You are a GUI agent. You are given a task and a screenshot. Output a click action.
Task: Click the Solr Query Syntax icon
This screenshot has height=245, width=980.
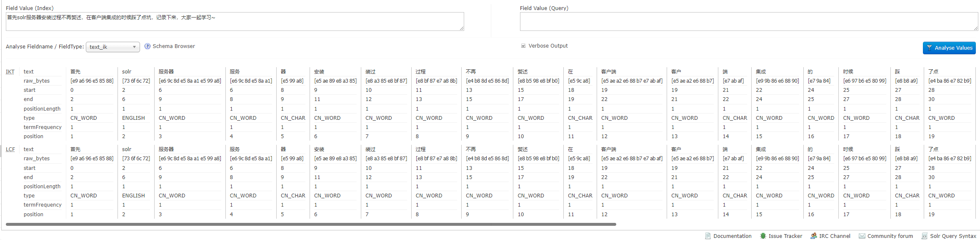925,236
